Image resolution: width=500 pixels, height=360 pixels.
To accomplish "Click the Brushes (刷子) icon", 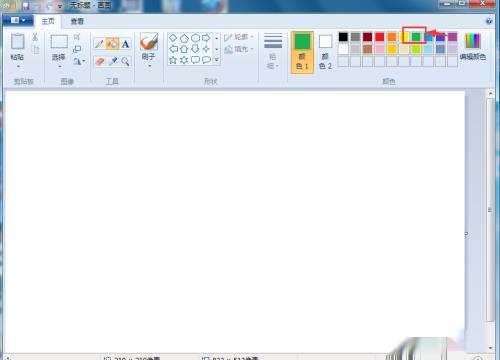I will [x=149, y=41].
